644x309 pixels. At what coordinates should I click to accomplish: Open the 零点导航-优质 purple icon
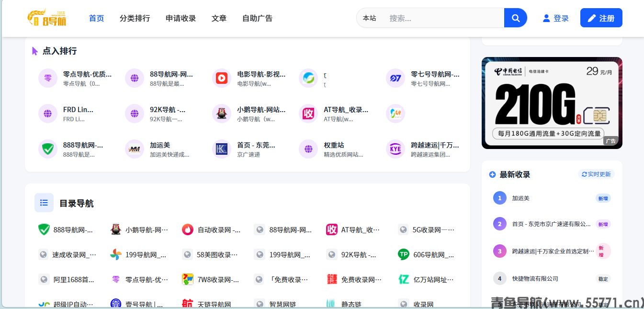tap(48, 78)
